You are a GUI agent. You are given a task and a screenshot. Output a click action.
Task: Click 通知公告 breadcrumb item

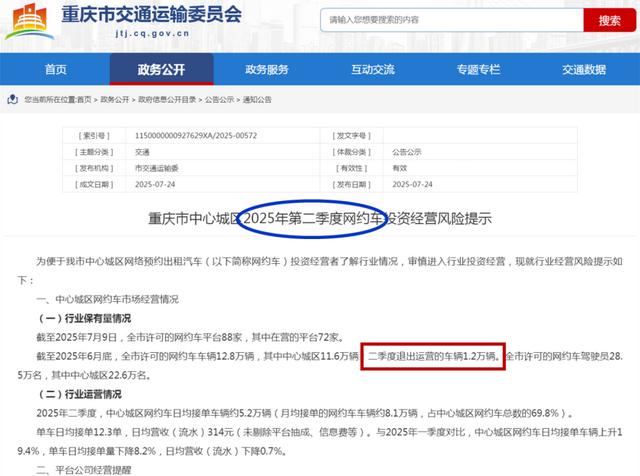click(258, 100)
